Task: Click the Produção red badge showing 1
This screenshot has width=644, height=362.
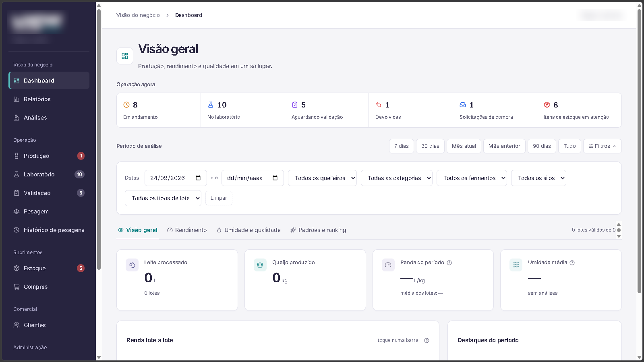Action: (x=81, y=156)
